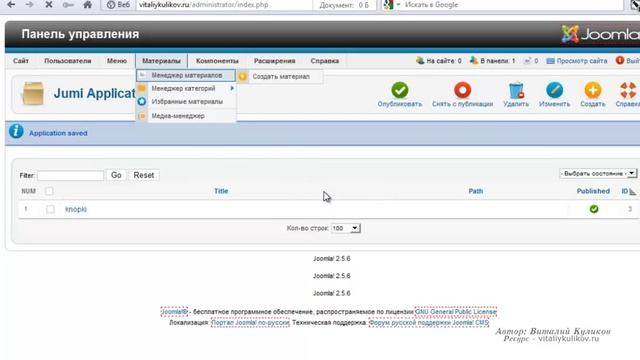The height and width of the screenshot is (360, 640).
Task: Open Форум русской поддержки Joomla! CMS link
Action: [x=429, y=322]
